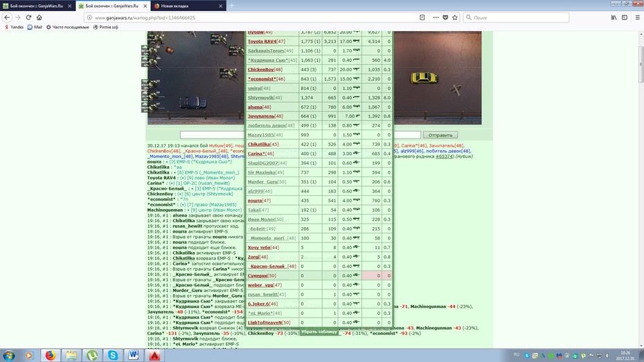This screenshot has height=362, width=644.
Task: Click the yellow taxi on the battle map
Action: [423, 77]
